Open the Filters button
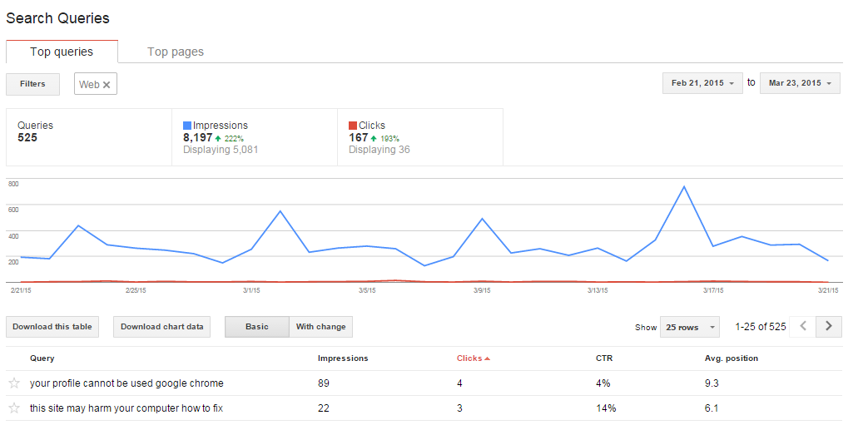The image size is (868, 425). pos(32,84)
